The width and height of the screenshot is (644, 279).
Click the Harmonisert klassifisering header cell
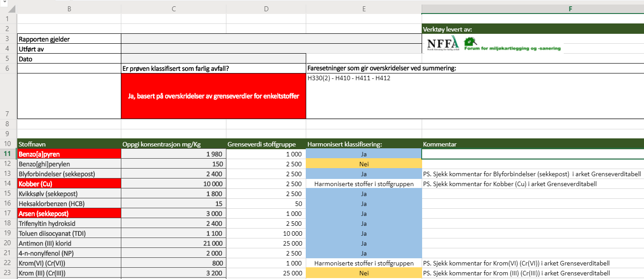click(x=363, y=144)
